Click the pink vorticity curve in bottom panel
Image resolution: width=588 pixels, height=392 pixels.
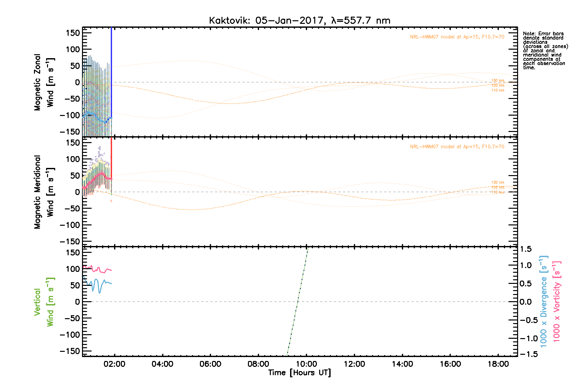(97, 269)
